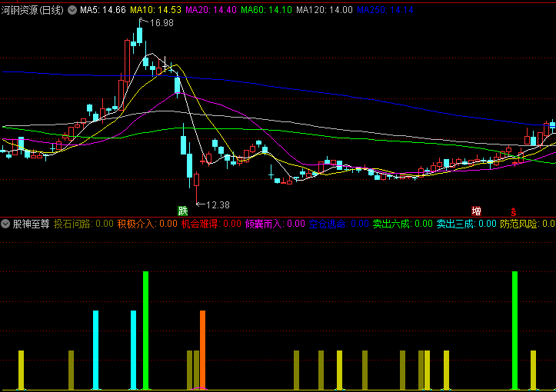This screenshot has width=556, height=392.
Task: Select the 股神至尊 indicator name
Action: 32,224
